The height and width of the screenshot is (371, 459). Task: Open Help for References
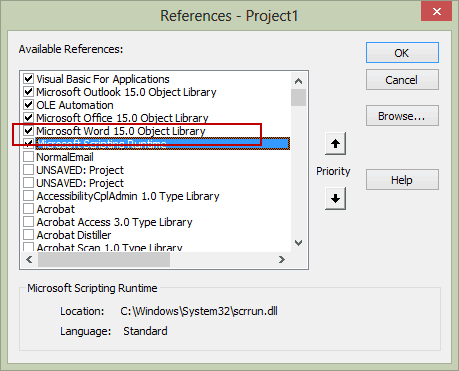pos(402,180)
